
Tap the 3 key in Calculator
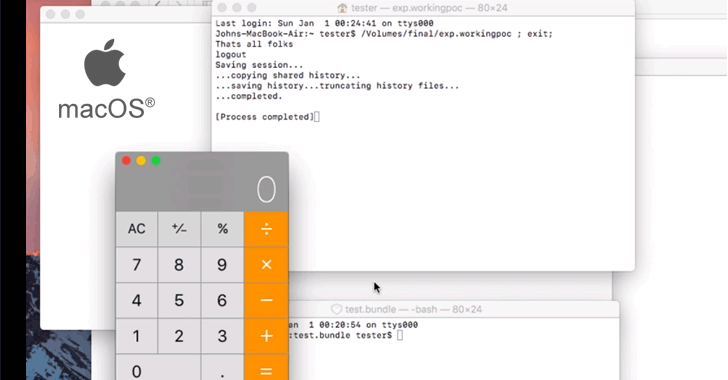click(222, 336)
